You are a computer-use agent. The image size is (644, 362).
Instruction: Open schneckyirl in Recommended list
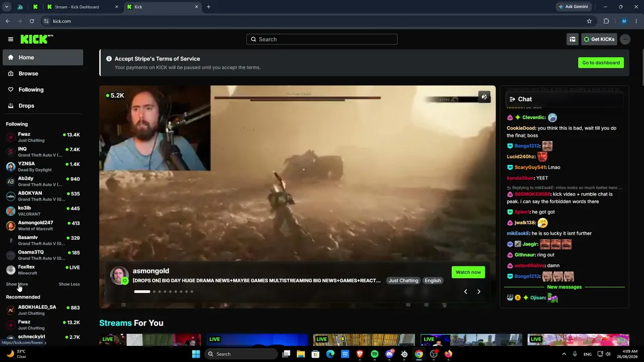point(43,339)
